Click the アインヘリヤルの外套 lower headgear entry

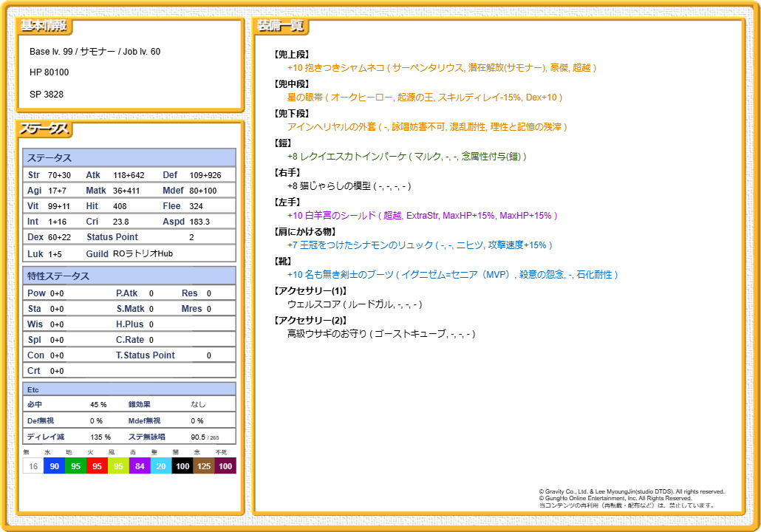427,127
